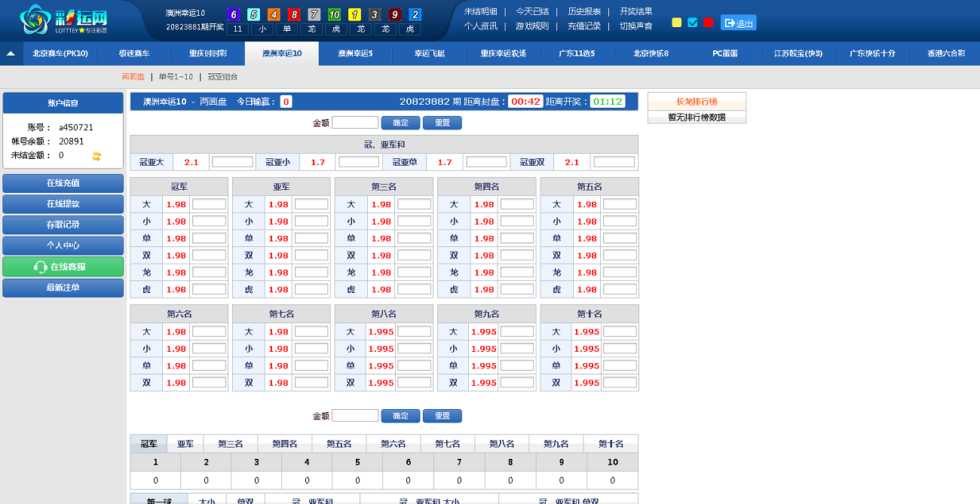Expand the 账户信息 panel header
Image resolution: width=980 pixels, height=504 pixels.
tap(63, 103)
